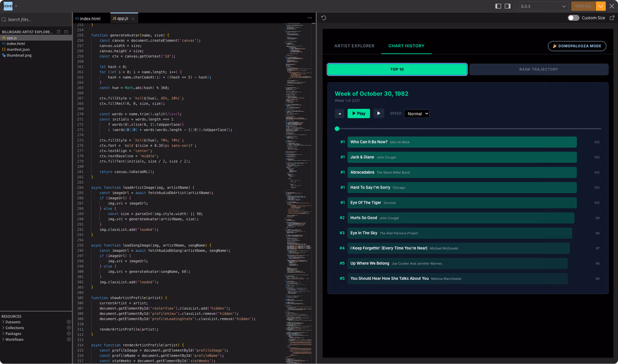Expand the Packages section
The height and width of the screenshot is (364, 618).
13,333
